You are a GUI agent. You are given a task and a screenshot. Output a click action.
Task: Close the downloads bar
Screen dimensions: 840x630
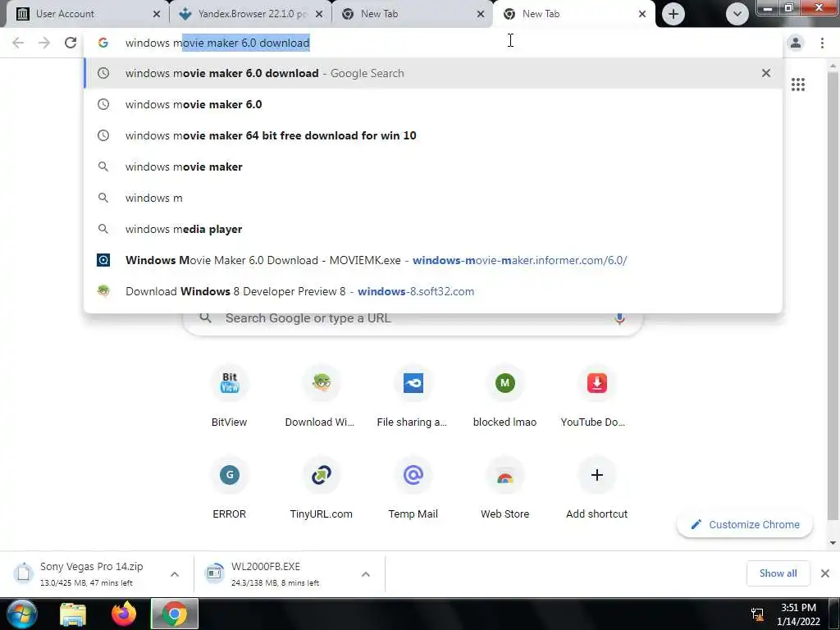pyautogui.click(x=825, y=573)
